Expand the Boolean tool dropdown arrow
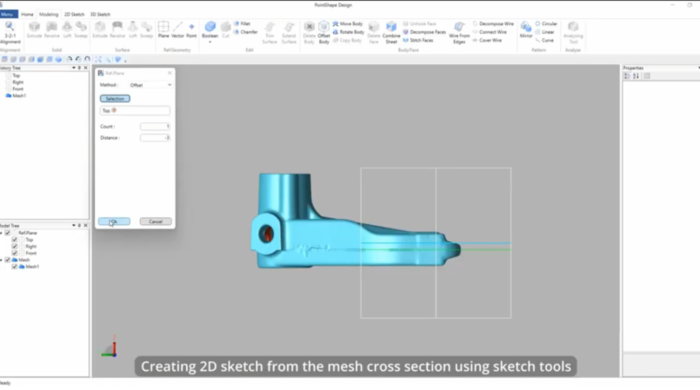The height and width of the screenshot is (390, 700). click(x=210, y=42)
